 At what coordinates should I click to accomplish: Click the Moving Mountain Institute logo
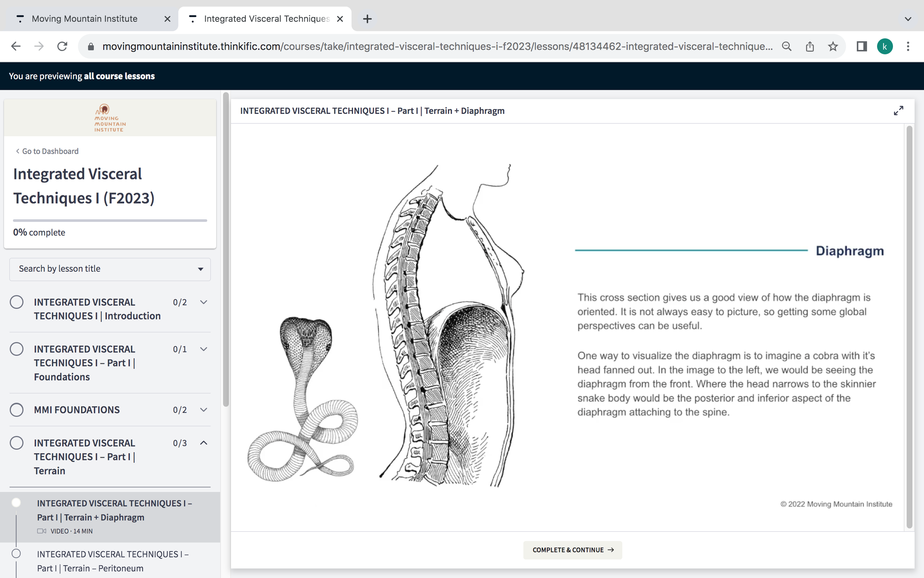pos(110,118)
